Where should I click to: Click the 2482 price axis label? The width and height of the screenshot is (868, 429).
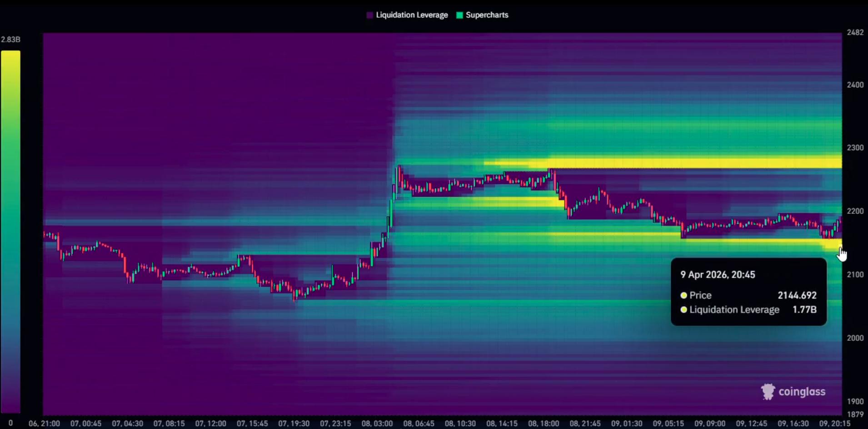855,32
